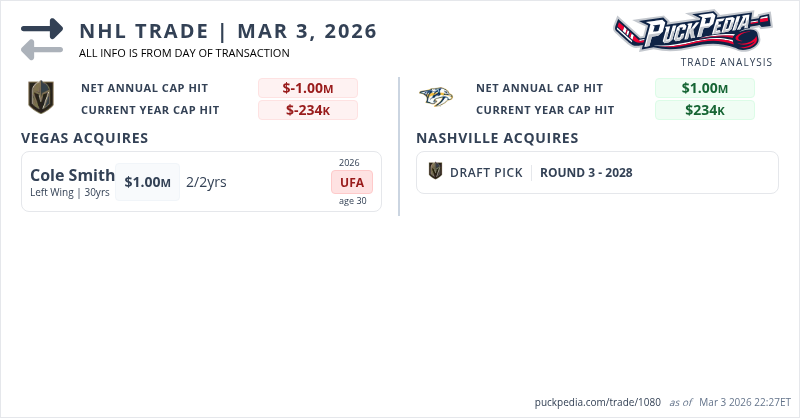Click the Nashville Predators logo

(x=436, y=98)
